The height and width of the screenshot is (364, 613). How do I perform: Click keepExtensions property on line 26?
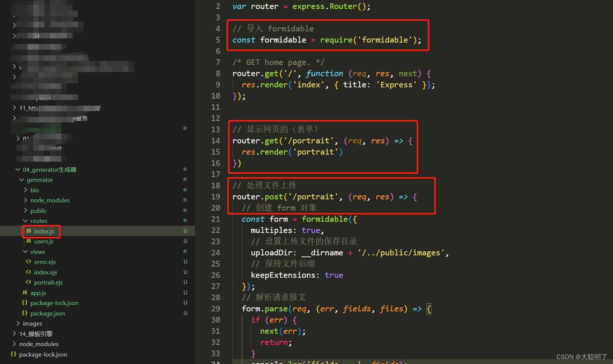tap(283, 275)
